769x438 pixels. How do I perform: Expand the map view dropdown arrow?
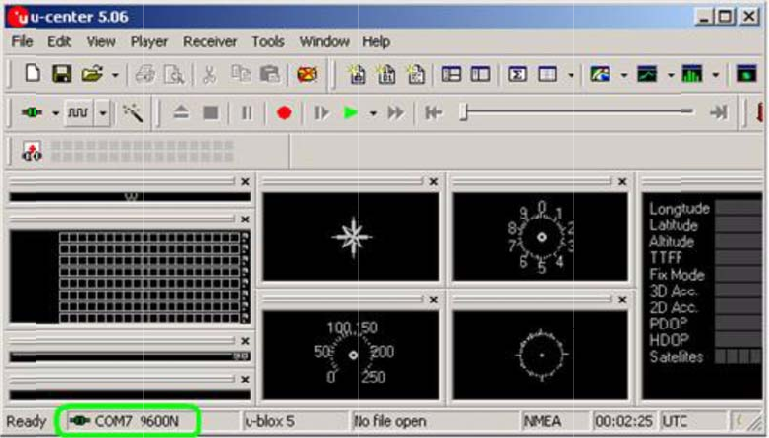coord(624,75)
